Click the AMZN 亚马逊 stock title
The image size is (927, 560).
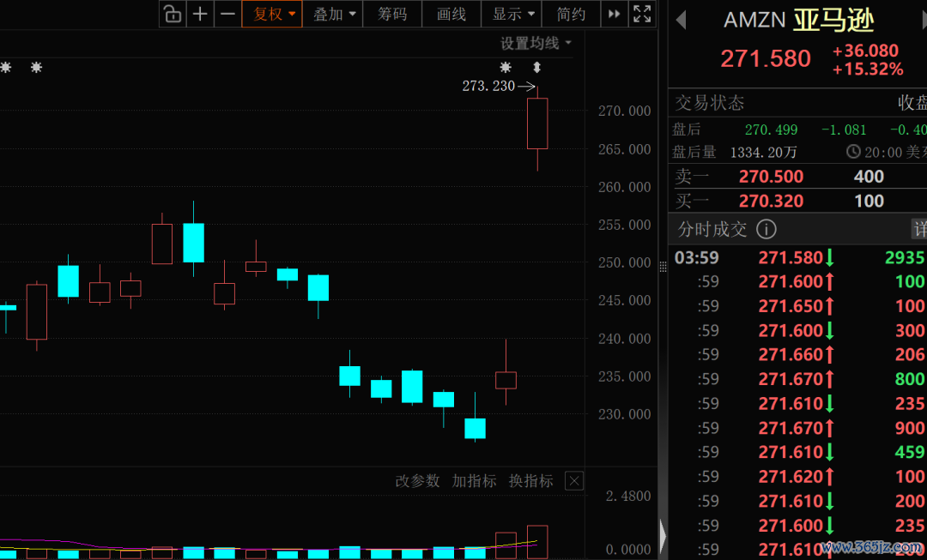point(799,21)
